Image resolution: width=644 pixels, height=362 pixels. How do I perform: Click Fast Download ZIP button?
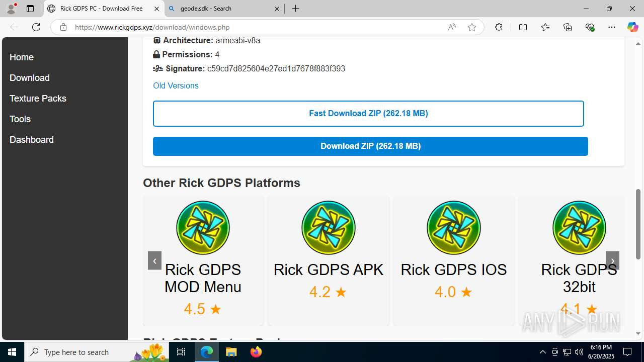pos(368,113)
